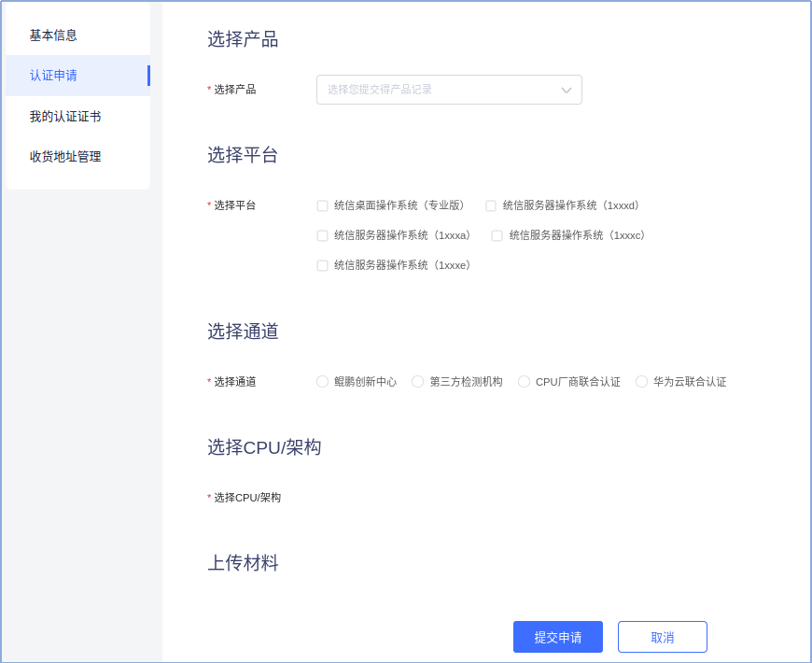The height and width of the screenshot is (663, 812).
Task: Check 统信桌面操作系统（专业版） checkbox
Action: coord(322,206)
